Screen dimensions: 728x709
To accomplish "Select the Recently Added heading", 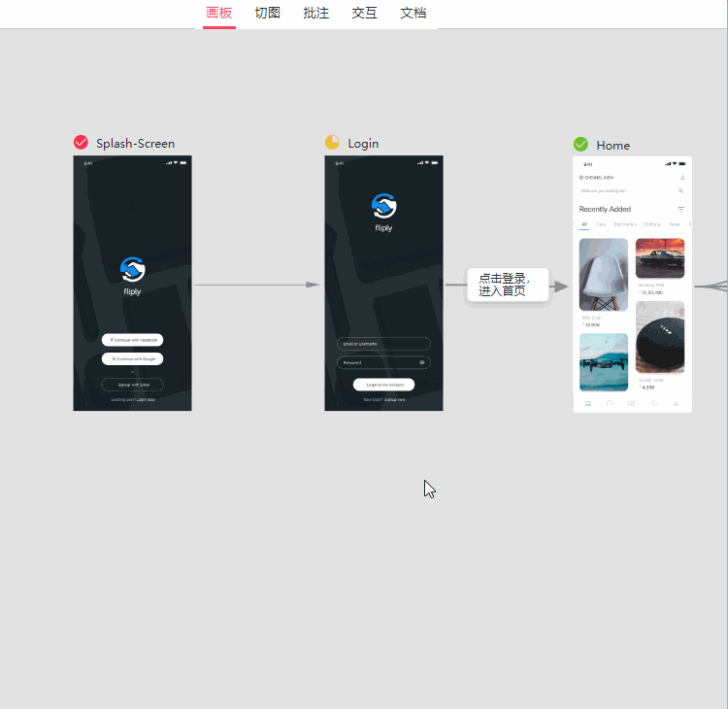I will 605,209.
